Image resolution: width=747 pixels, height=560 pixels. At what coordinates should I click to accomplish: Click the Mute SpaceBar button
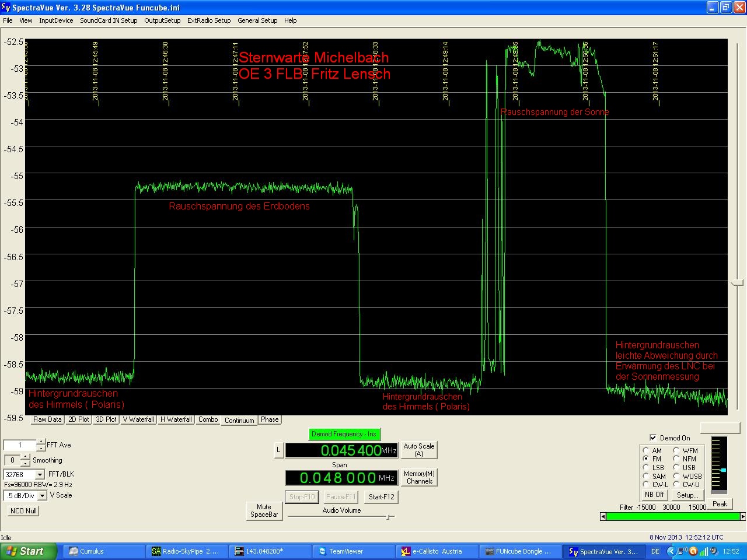(x=264, y=511)
